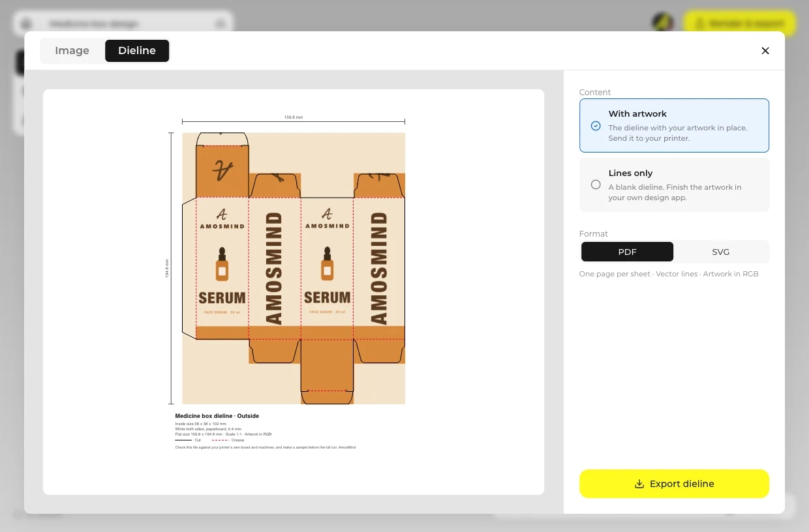
Task: Close the dieline export dialog
Action: point(765,51)
